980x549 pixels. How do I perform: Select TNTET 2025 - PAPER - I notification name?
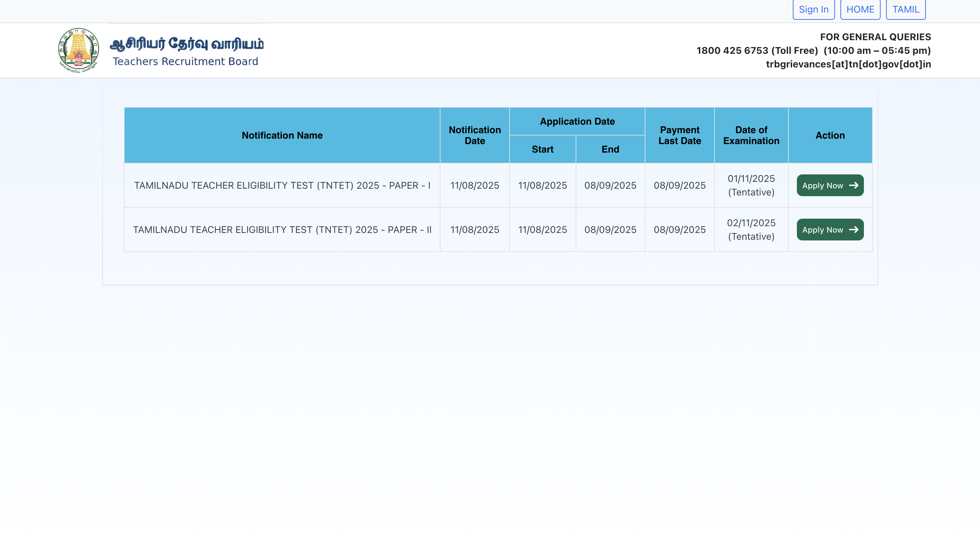coord(282,185)
